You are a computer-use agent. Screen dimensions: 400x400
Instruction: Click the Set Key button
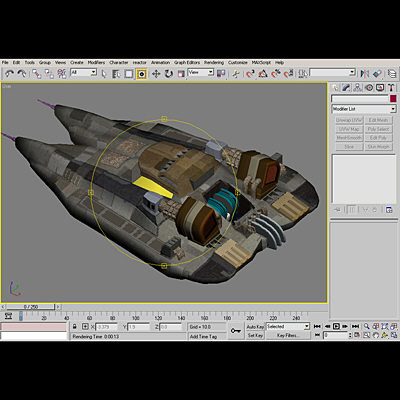coord(255,336)
